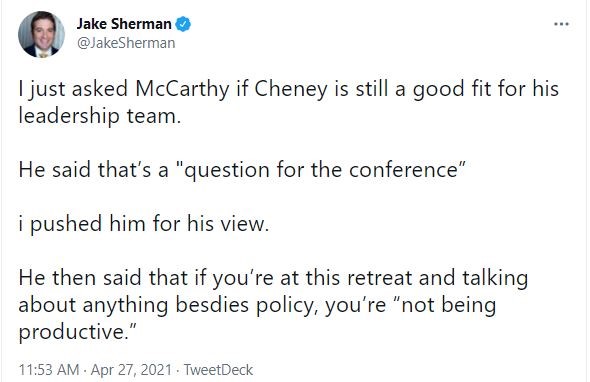Click the word policy in the tweet
Image resolution: width=590 pixels, height=382 pixels.
287,306
